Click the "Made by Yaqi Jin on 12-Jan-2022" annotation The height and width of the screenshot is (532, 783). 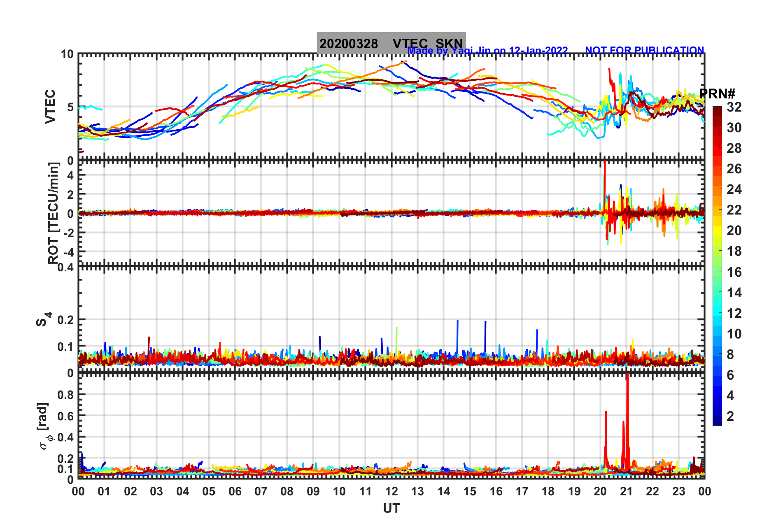click(x=488, y=51)
